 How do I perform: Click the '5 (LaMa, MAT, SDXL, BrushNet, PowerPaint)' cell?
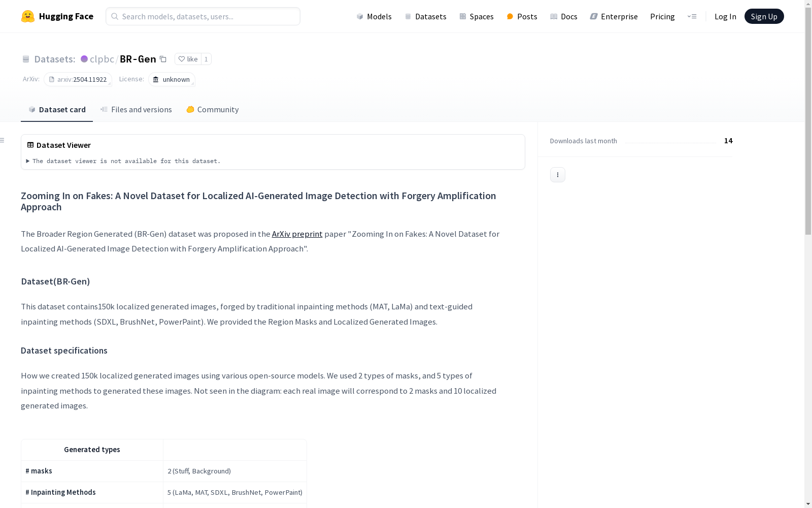pos(235,492)
